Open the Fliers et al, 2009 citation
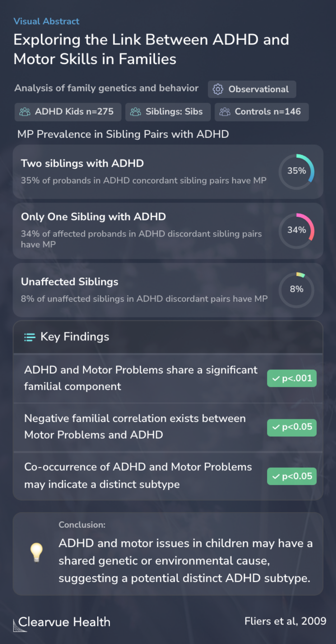 (x=285, y=621)
